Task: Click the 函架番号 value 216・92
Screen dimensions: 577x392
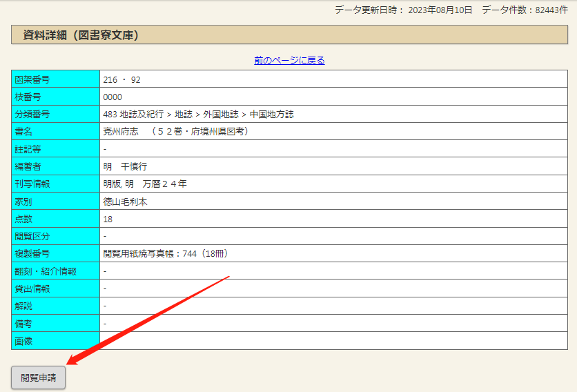Action: (121, 80)
